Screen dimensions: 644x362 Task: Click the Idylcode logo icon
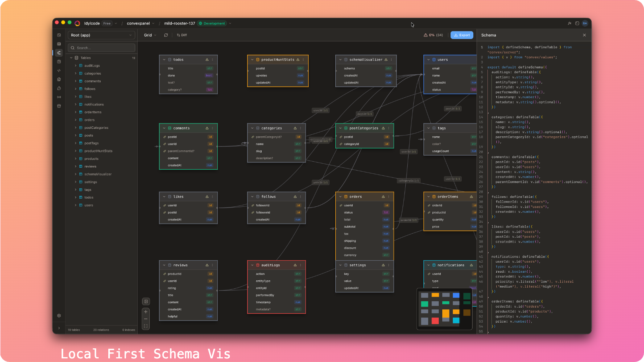click(77, 23)
